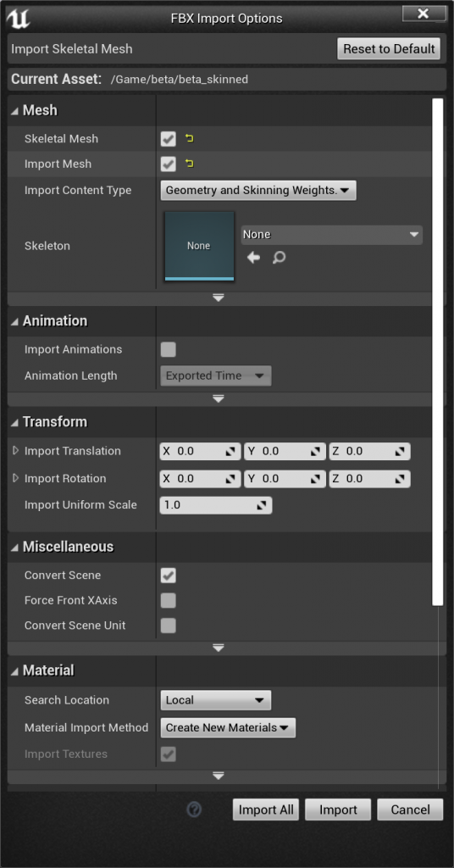Enable Import Animations checkbox

[168, 349]
